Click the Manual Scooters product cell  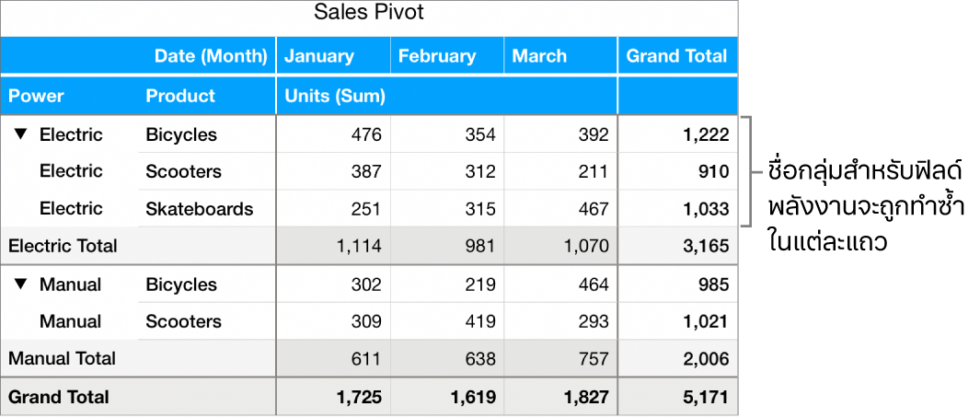(x=183, y=321)
